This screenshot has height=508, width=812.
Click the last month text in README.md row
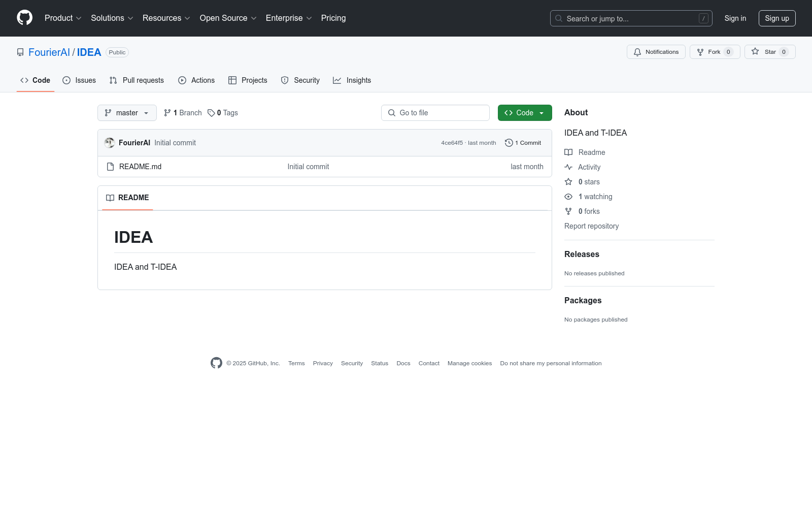527,167
